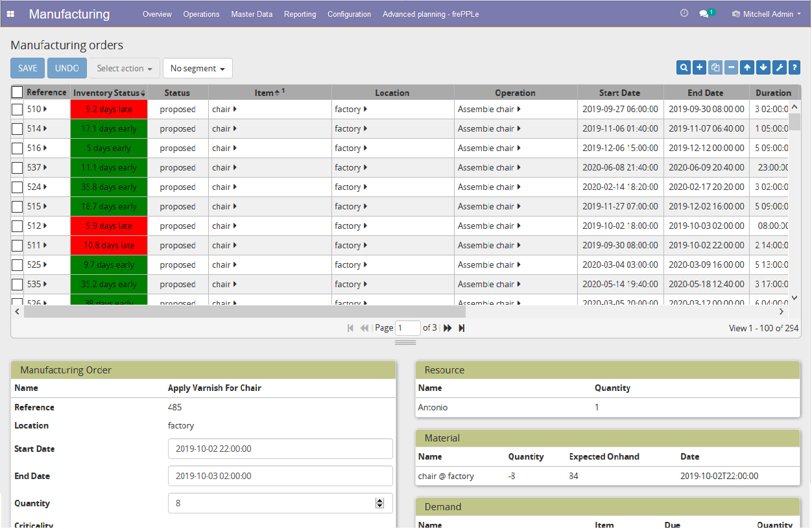
Task: Open the question mark help icon
Action: point(794,67)
